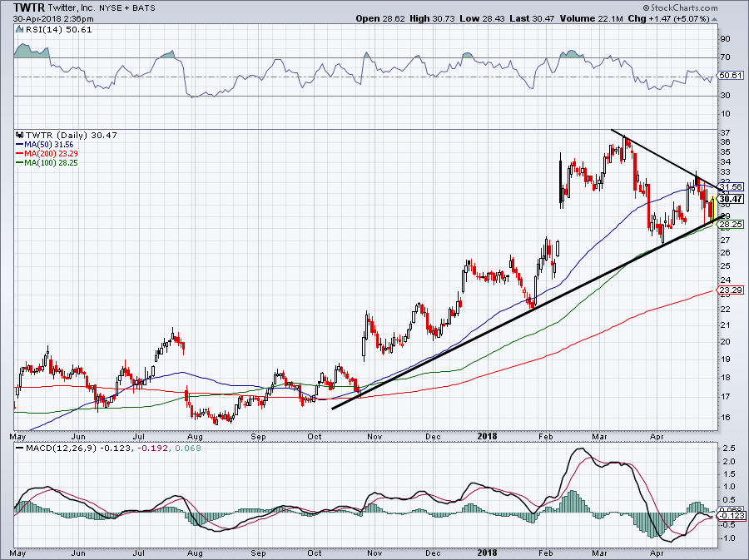The image size is (749, 560).
Task: Click the '30-Apr-2018 2:36pm' timestamp
Action: point(53,19)
